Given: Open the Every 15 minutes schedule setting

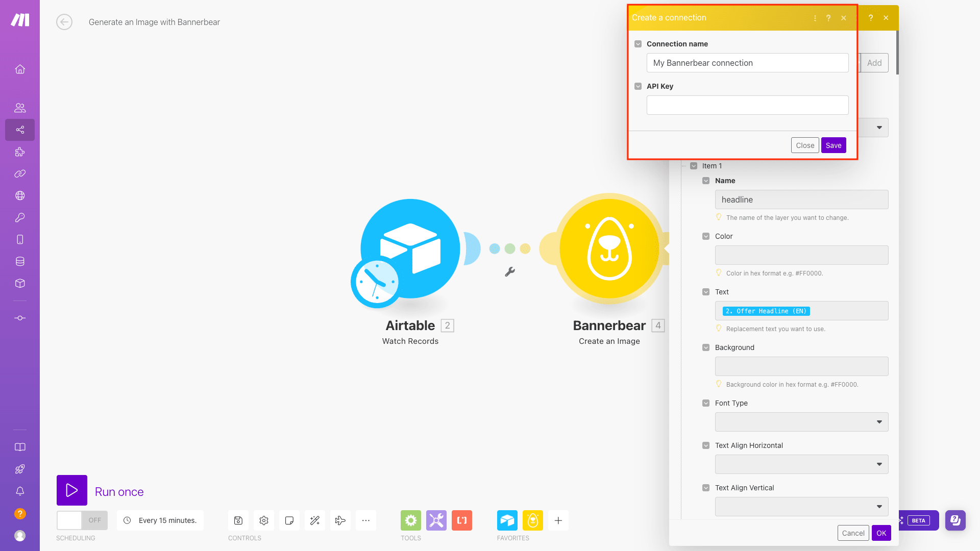Looking at the screenshot, I should pos(160,520).
